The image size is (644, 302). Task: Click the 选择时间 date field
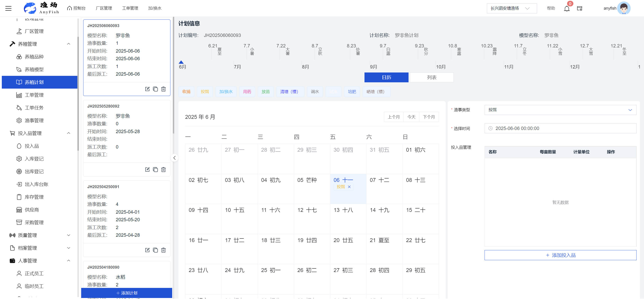coord(560,128)
